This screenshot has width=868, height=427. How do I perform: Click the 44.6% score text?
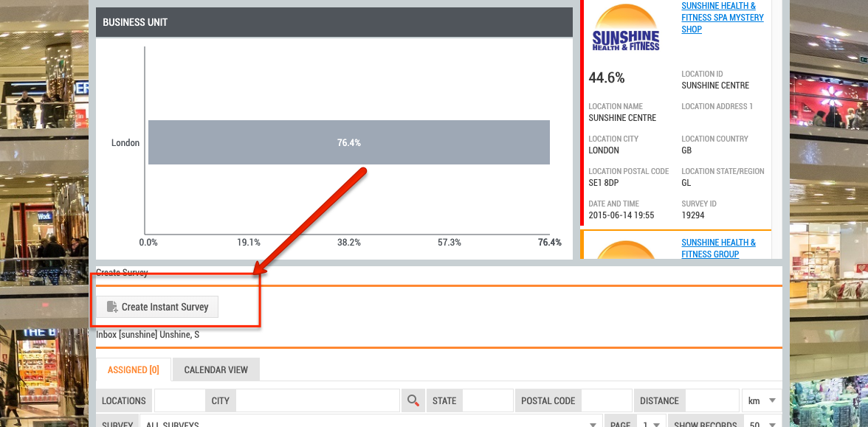[x=607, y=78]
